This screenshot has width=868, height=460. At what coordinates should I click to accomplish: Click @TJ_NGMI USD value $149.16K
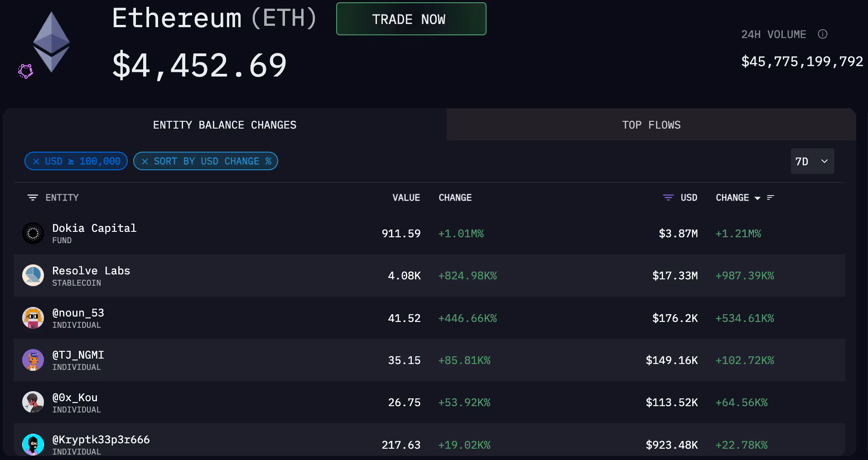[x=672, y=360]
